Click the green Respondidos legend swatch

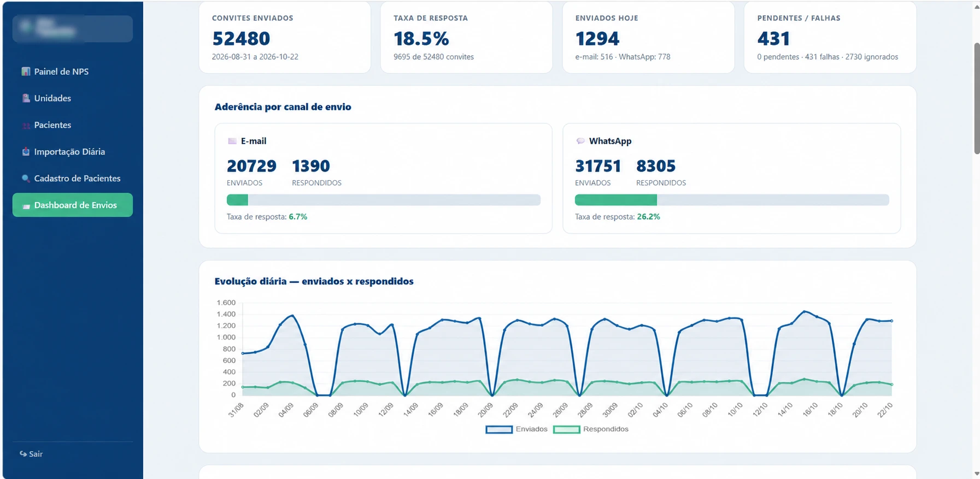pos(567,429)
